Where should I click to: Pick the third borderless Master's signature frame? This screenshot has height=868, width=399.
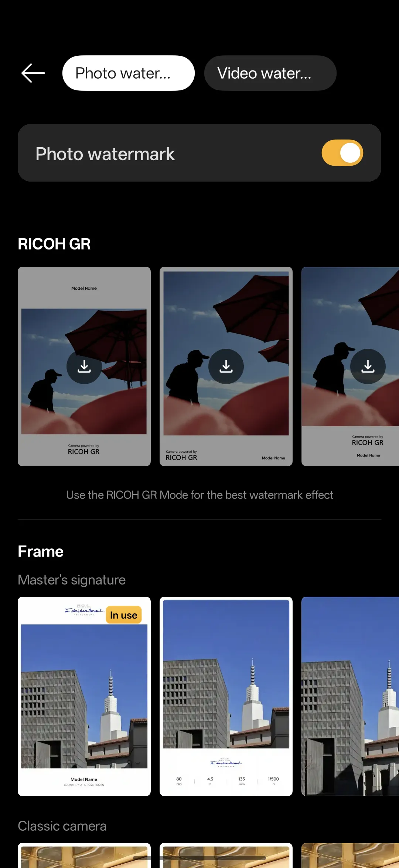point(350,696)
